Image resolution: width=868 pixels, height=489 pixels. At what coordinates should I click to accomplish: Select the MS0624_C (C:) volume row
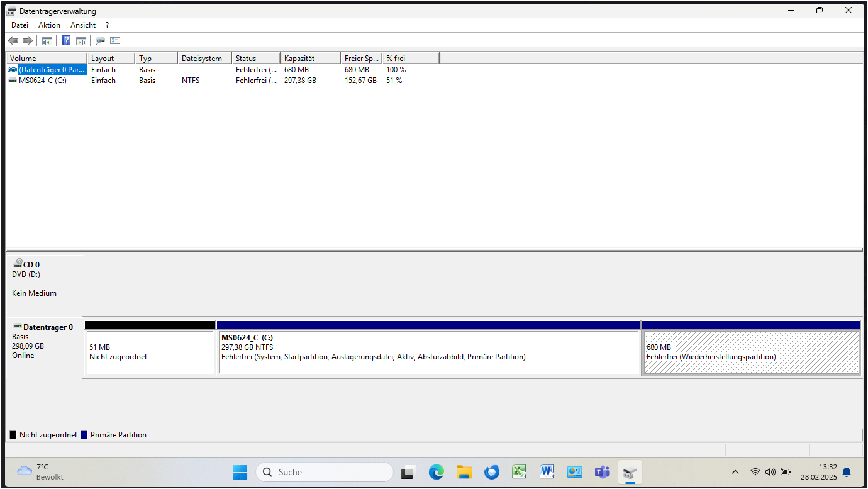pos(43,81)
